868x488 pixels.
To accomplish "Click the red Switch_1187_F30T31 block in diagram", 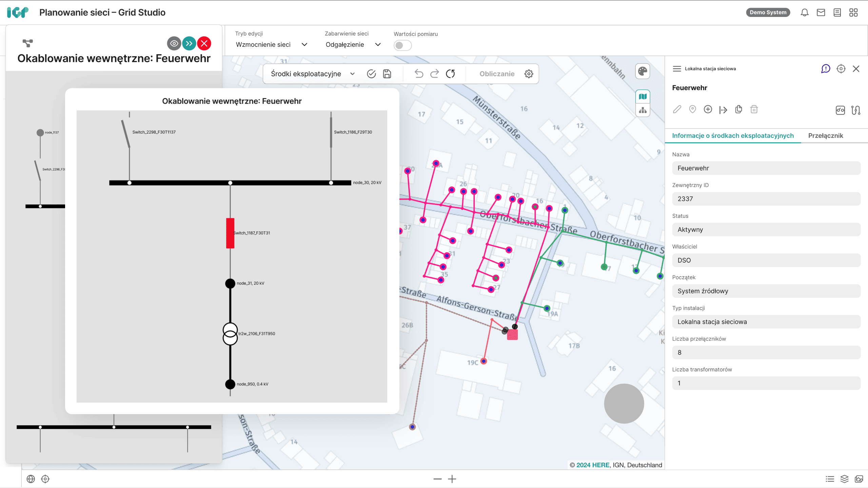I will pyautogui.click(x=230, y=233).
